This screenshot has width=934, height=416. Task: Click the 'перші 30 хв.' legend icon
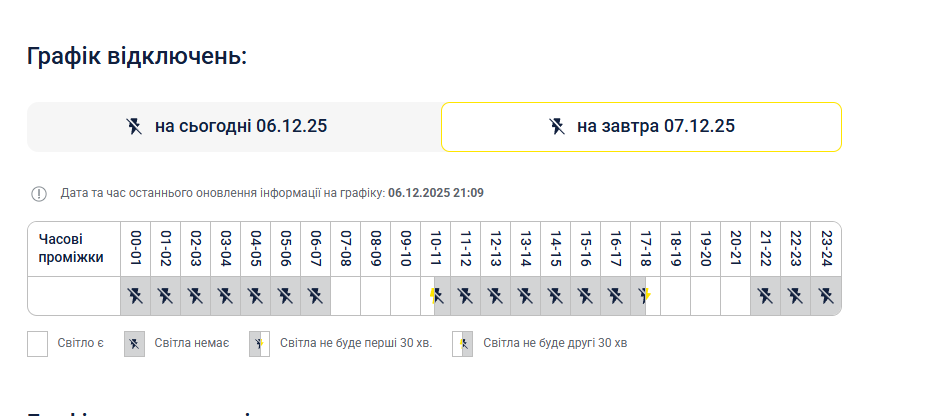pos(260,344)
